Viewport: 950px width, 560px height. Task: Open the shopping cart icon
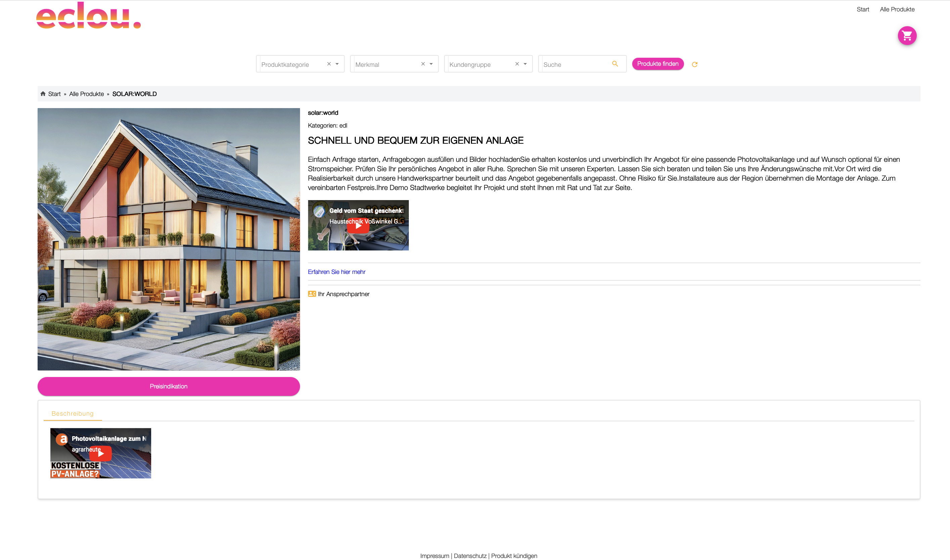click(x=907, y=36)
